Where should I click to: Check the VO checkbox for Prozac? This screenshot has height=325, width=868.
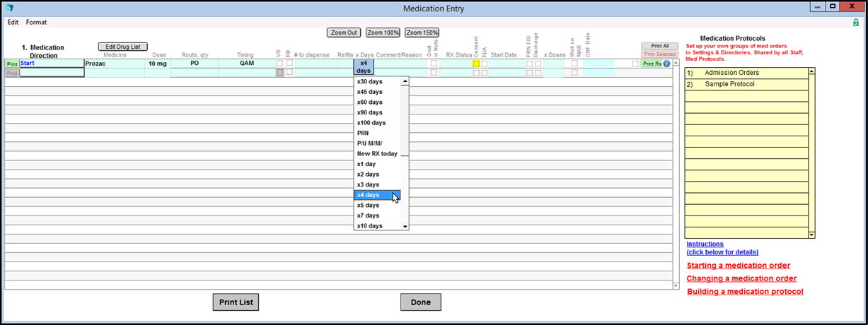pyautogui.click(x=280, y=64)
